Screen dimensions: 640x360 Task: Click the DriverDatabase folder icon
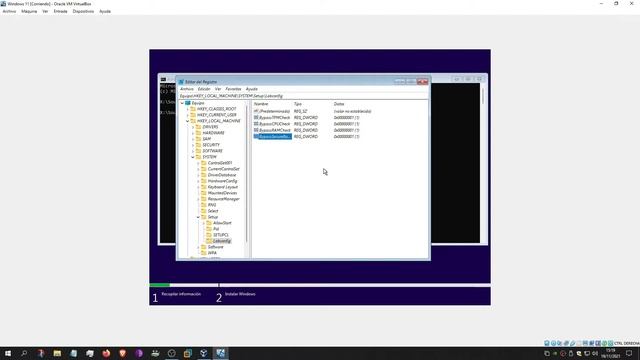tap(204, 175)
